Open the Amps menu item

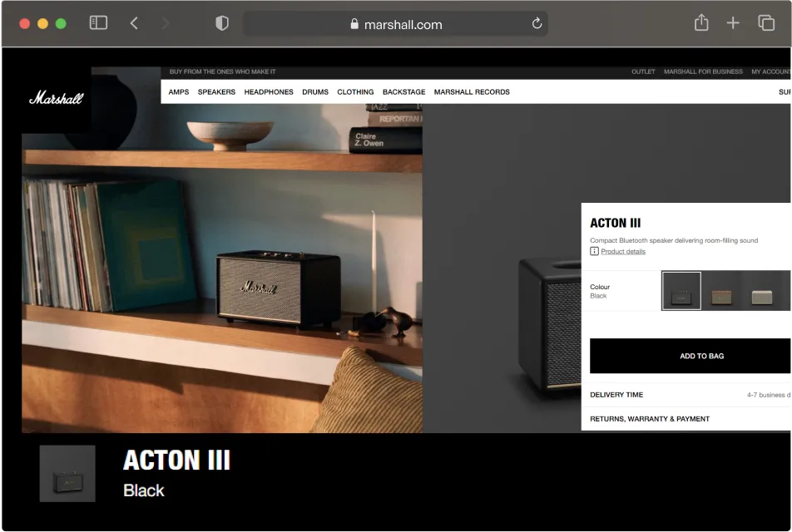[x=178, y=92]
